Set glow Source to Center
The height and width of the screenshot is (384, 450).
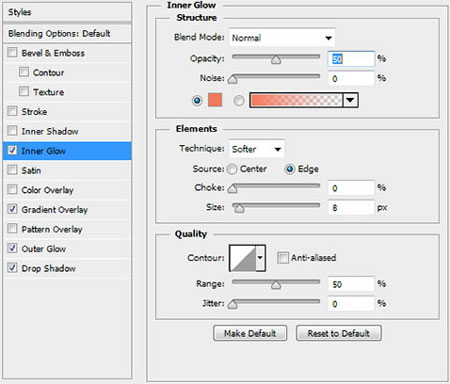point(232,169)
